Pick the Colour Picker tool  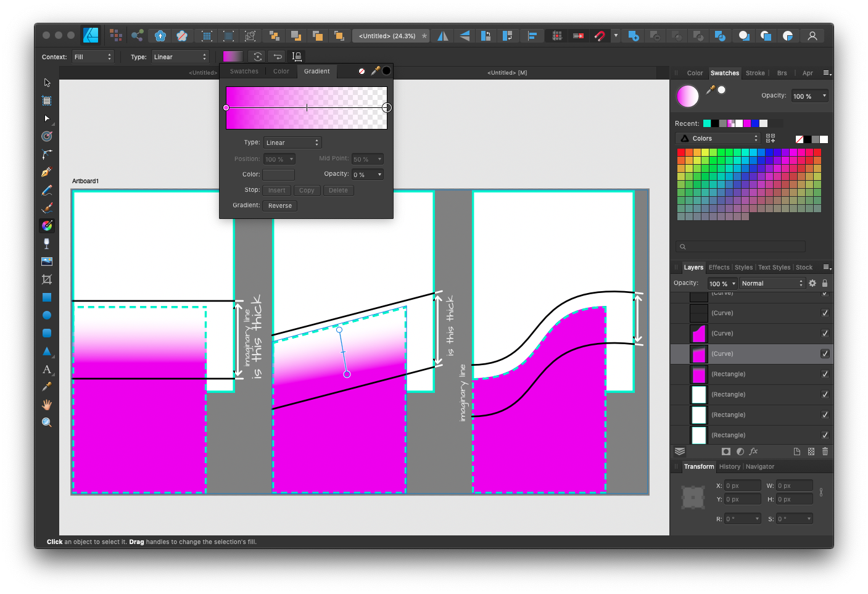pyautogui.click(x=46, y=386)
